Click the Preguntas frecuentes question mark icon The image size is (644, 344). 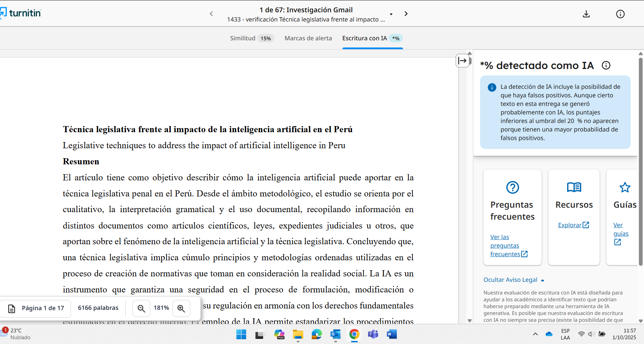coord(512,187)
